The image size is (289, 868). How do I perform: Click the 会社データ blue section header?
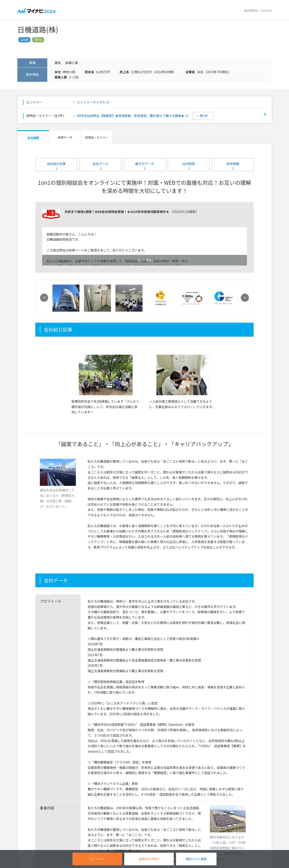tap(144, 580)
